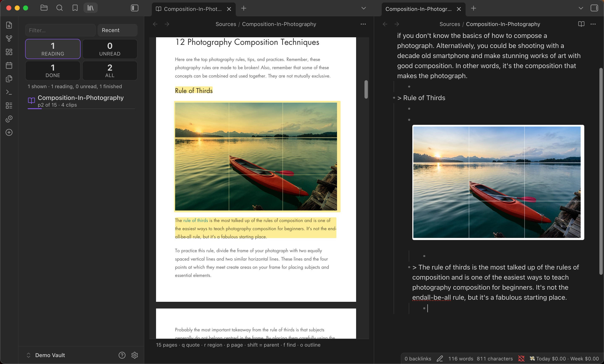604x364 pixels.
Task: Select the DONE filter card
Action: [53, 71]
